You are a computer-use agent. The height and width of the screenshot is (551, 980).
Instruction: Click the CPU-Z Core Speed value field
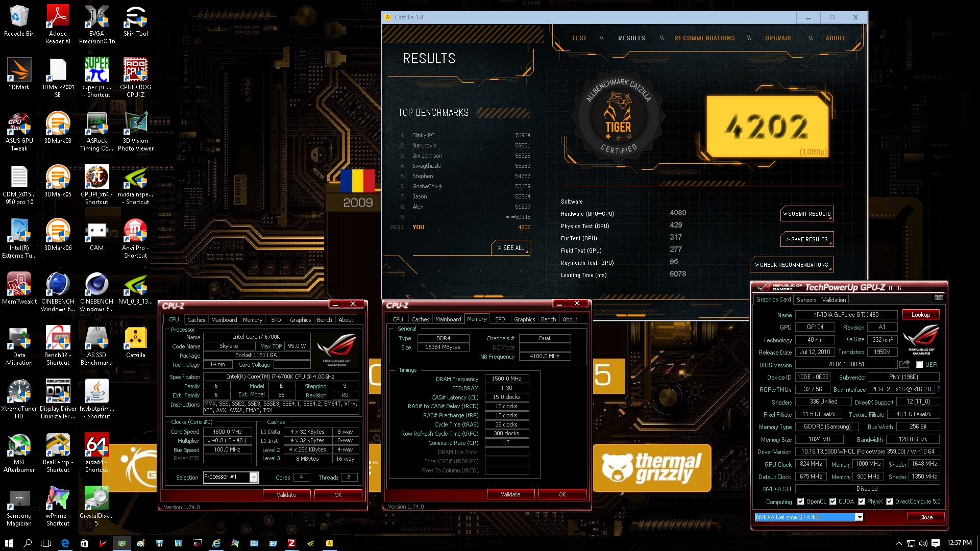coord(227,432)
